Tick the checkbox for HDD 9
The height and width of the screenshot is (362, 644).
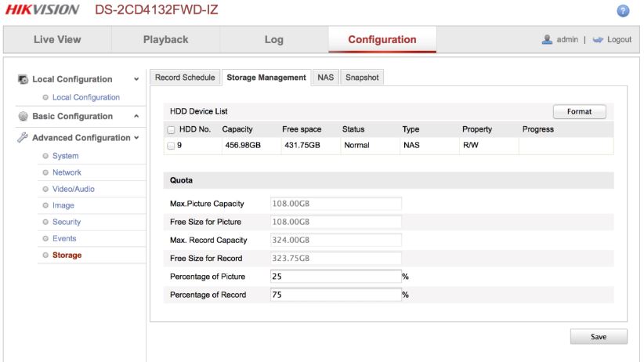click(x=172, y=145)
